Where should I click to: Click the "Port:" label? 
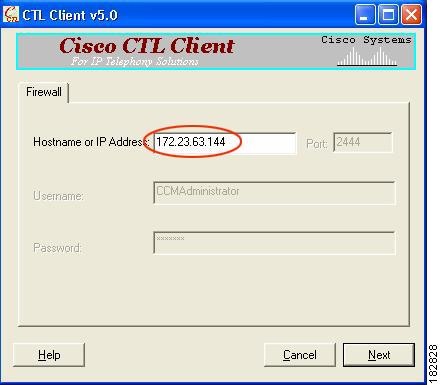point(316,144)
